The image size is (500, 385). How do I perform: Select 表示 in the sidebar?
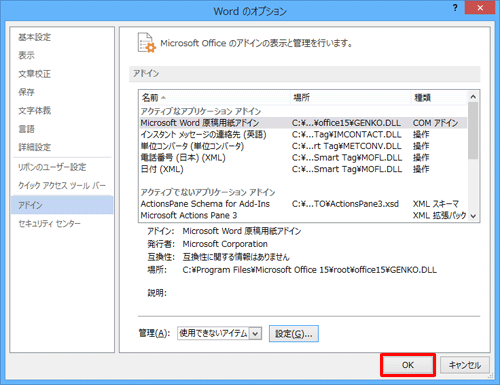26,55
